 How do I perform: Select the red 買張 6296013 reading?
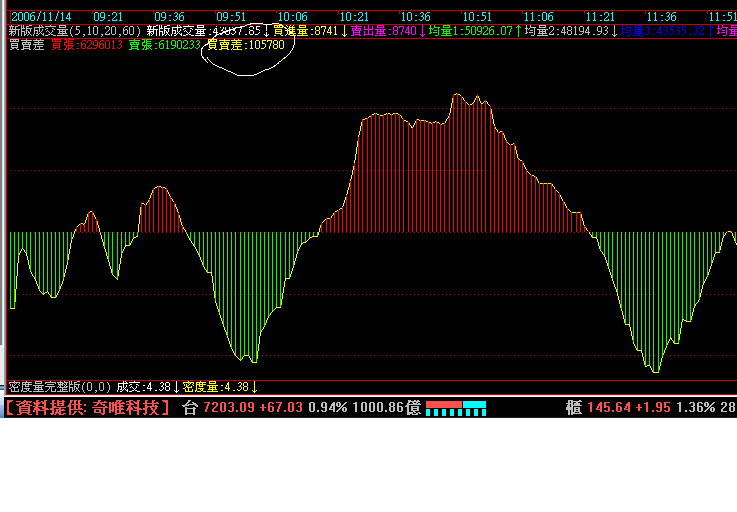87,45
